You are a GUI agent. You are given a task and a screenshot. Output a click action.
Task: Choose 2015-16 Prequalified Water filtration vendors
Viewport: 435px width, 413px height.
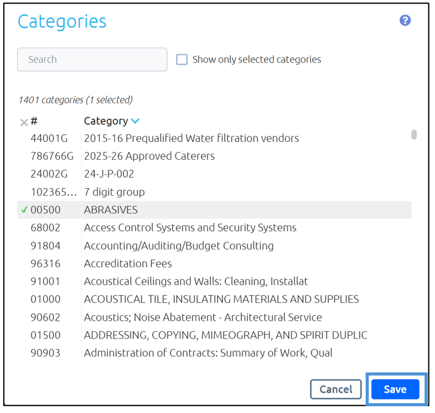point(214,138)
